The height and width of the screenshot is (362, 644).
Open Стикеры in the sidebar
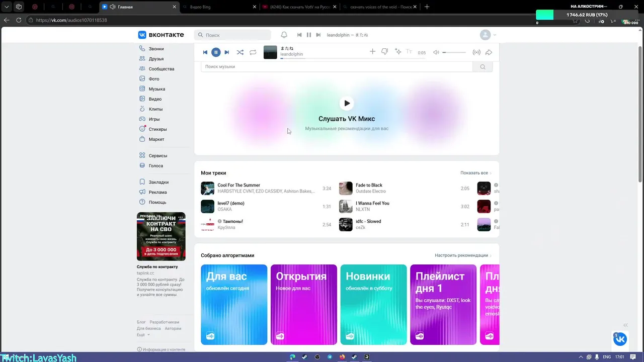tap(157, 129)
